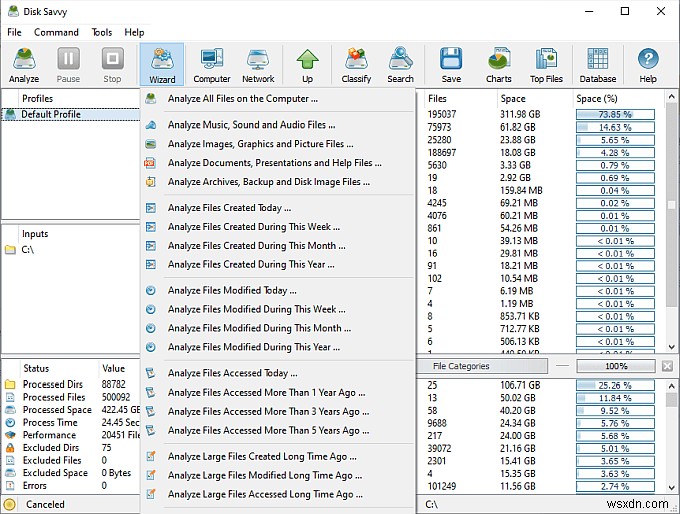This screenshot has width=680, height=514.
Task: Click the 25.26 % category space bar
Action: pos(615,385)
